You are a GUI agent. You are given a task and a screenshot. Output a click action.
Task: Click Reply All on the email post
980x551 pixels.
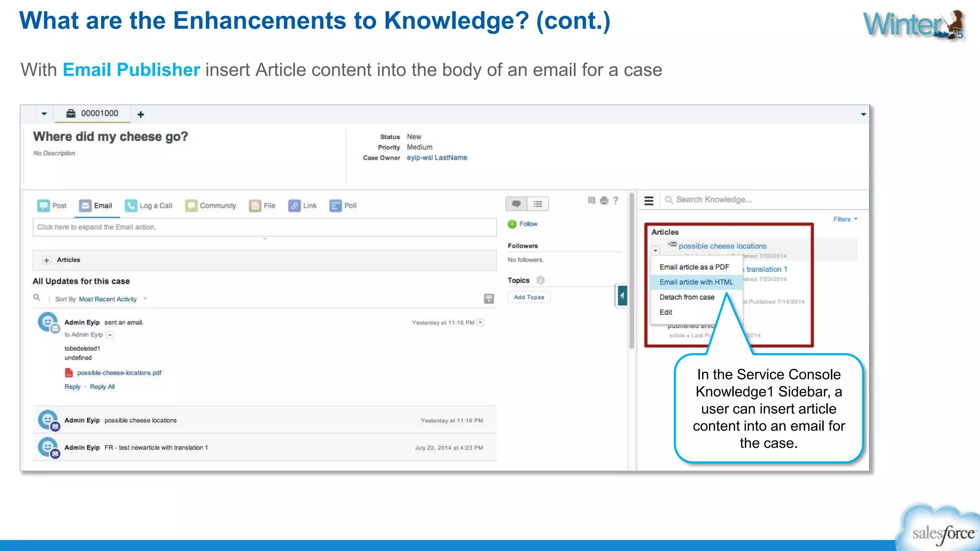(102, 387)
